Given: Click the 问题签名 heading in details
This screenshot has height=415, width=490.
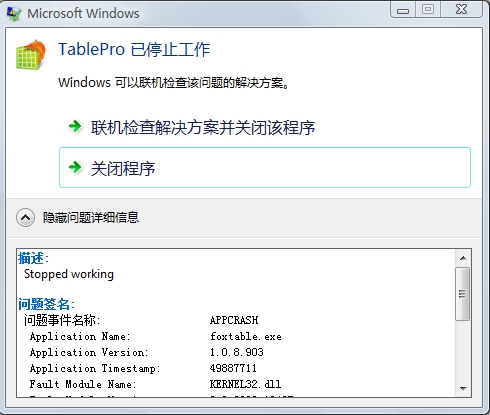Looking at the screenshot, I should [46, 304].
